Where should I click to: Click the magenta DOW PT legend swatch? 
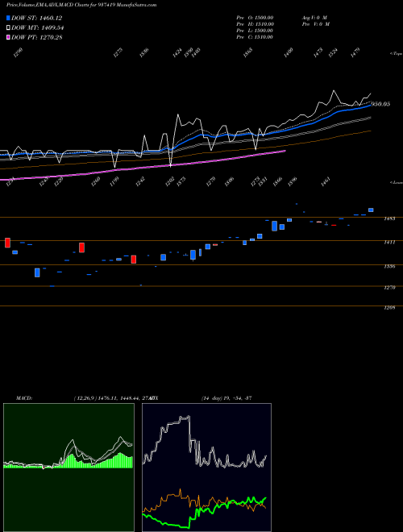point(8,38)
